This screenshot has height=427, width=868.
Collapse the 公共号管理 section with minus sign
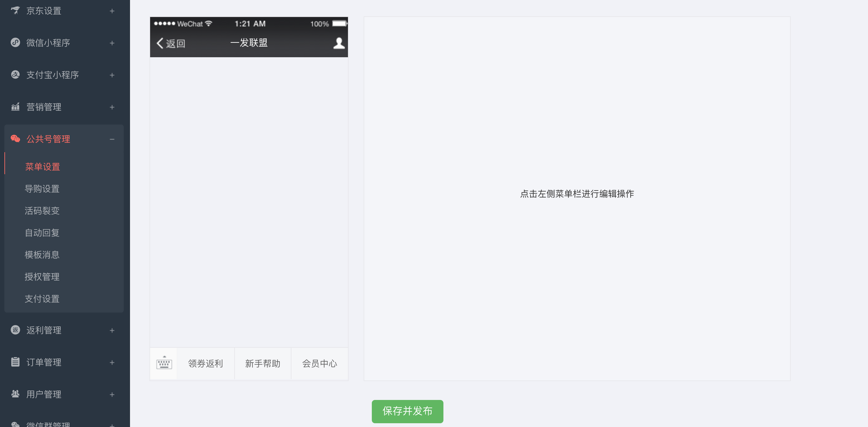112,139
